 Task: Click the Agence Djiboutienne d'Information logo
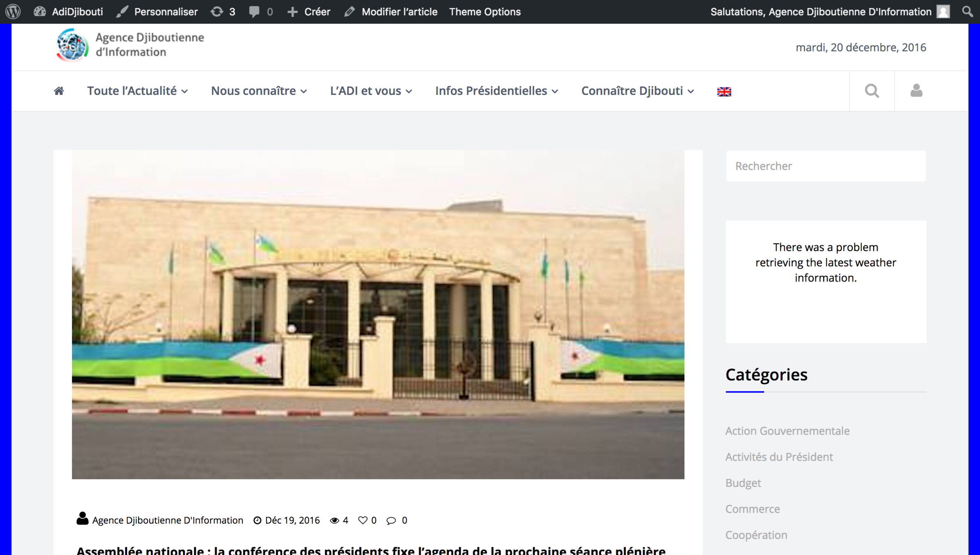[130, 45]
